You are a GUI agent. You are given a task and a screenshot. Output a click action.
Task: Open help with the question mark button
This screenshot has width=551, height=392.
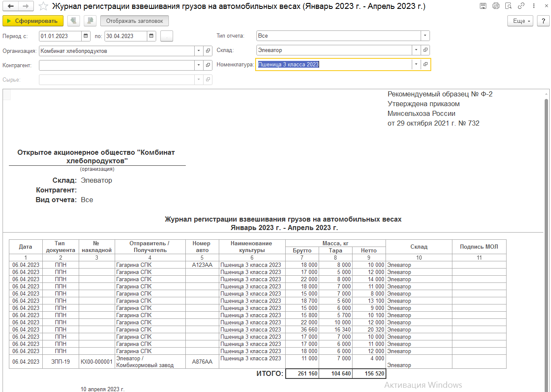coord(543,21)
